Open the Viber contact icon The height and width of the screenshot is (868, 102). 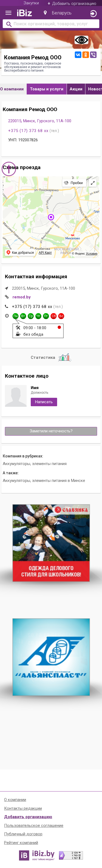pyautogui.click(x=93, y=54)
